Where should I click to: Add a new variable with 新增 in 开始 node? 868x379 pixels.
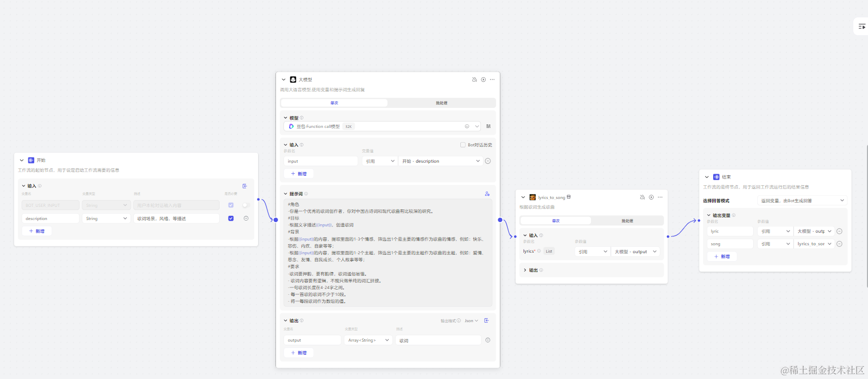(x=37, y=231)
